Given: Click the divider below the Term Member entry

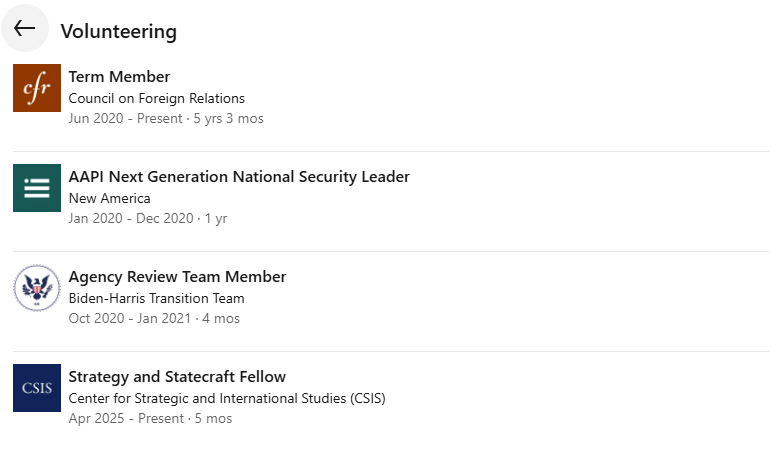Looking at the screenshot, I should click(391, 151).
